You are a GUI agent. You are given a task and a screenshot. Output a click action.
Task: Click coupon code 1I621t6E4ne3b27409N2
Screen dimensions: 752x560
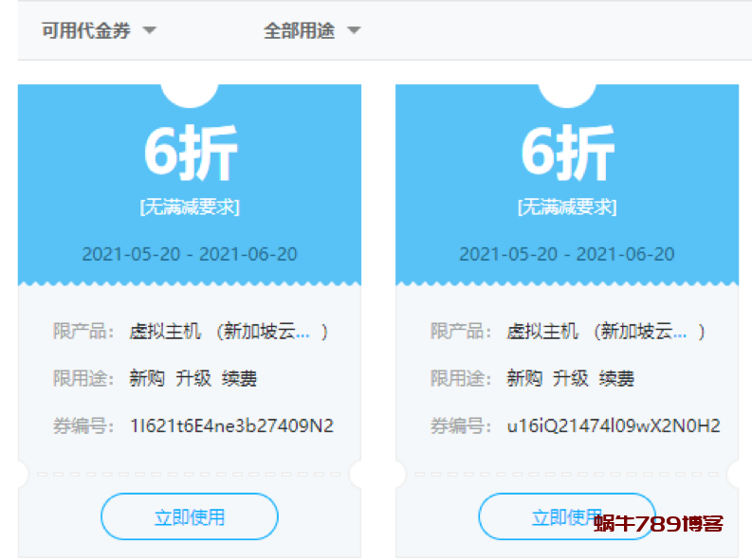coord(231,425)
